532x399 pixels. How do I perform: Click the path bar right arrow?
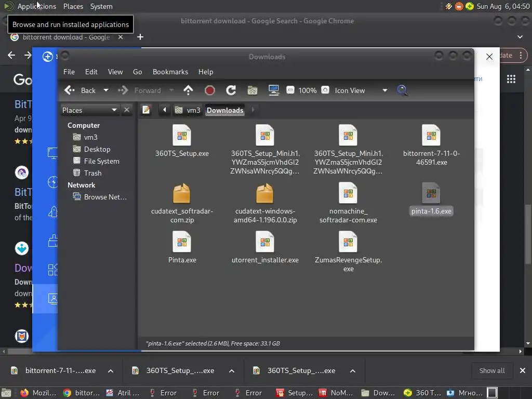click(x=253, y=110)
